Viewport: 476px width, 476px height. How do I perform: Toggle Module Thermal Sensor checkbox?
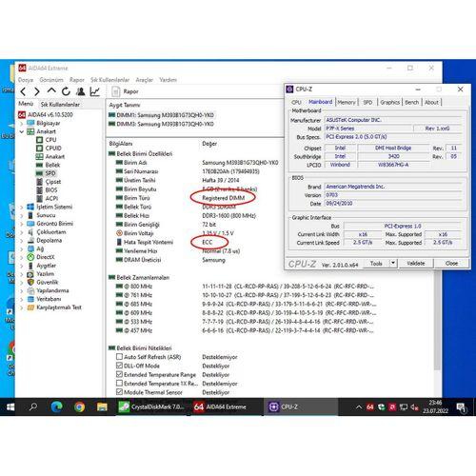(119, 392)
